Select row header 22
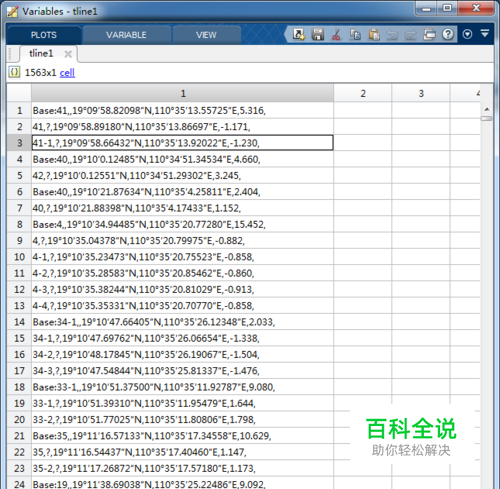The height and width of the screenshot is (489, 500). 19,452
